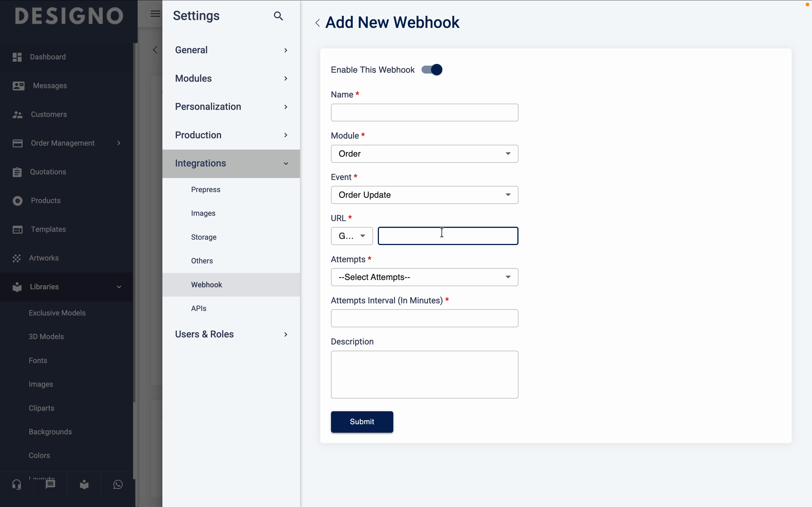This screenshot has width=812, height=507.
Task: Open the Select Attempts dropdown
Action: click(424, 277)
